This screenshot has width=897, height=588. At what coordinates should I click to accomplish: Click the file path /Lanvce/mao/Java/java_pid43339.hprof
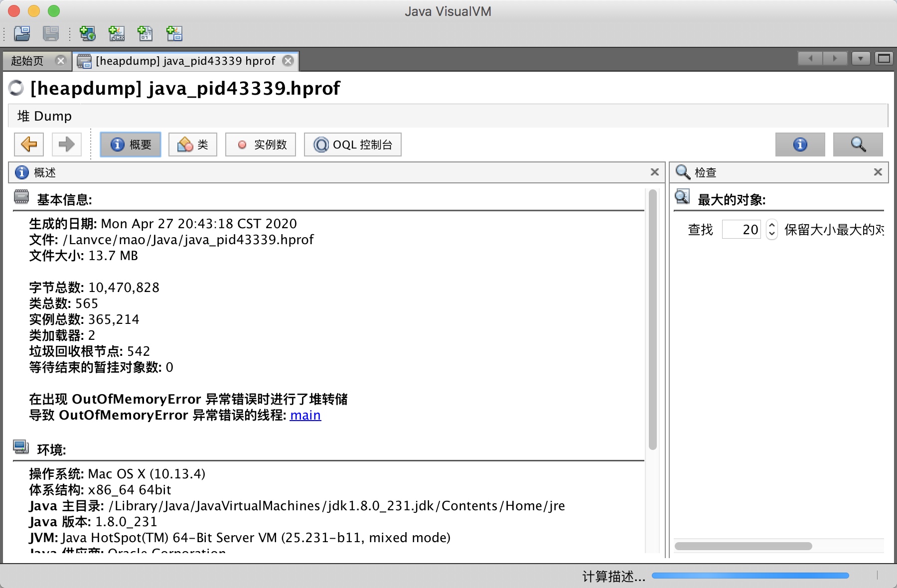(x=188, y=240)
